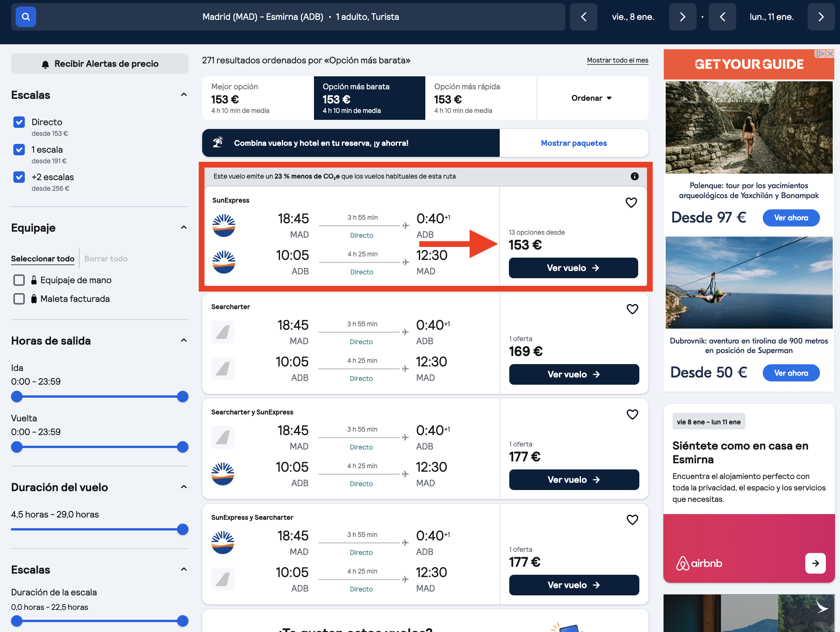
Task: Go to previous departure date before vie., 8 ene.
Action: pos(584,17)
